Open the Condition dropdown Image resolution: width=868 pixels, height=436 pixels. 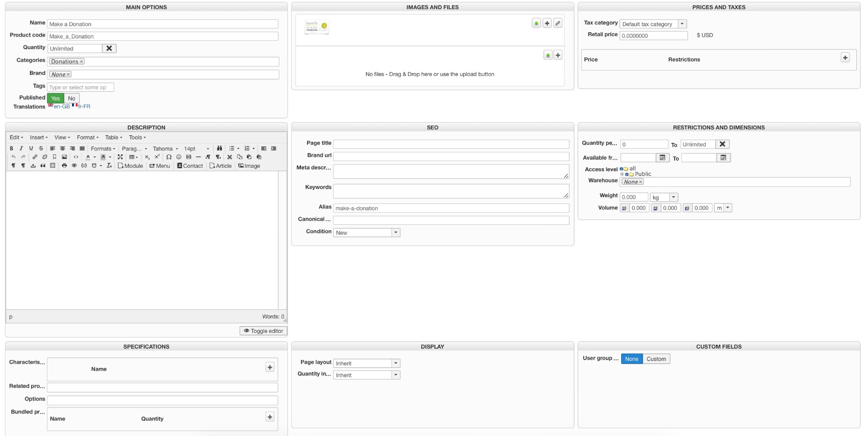click(396, 232)
